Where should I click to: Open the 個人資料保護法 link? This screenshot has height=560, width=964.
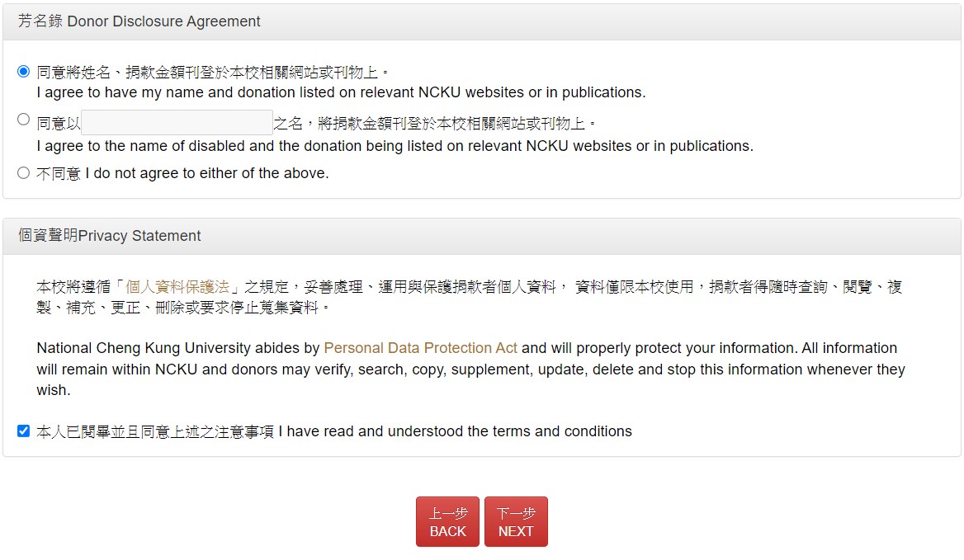tap(177, 287)
